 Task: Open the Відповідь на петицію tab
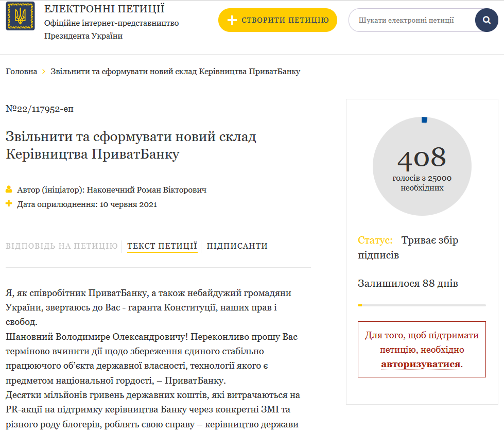click(62, 246)
